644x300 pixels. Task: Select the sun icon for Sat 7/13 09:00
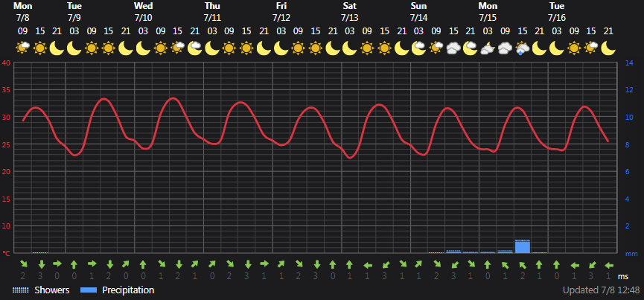point(367,48)
